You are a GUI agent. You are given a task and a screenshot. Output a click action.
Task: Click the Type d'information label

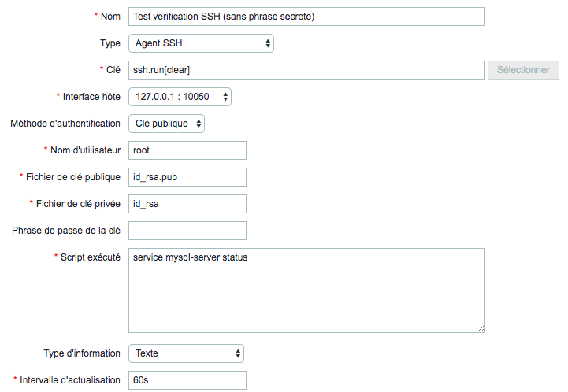pyautogui.click(x=82, y=353)
